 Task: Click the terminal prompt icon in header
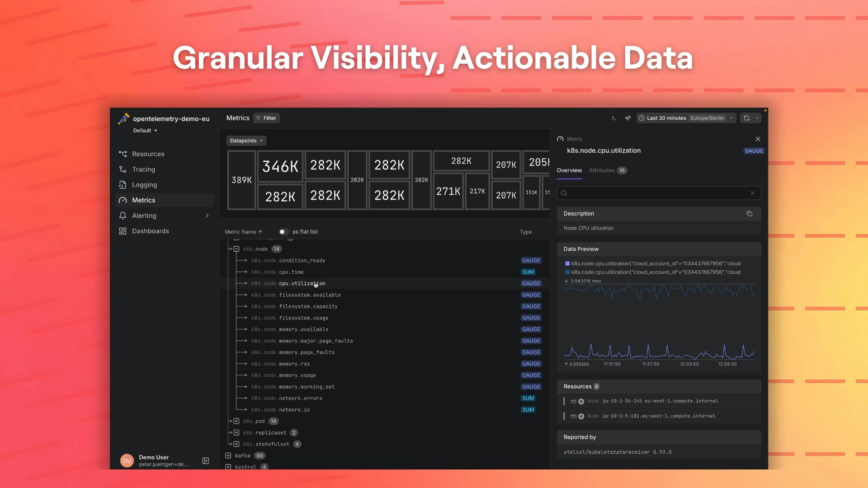click(x=614, y=118)
